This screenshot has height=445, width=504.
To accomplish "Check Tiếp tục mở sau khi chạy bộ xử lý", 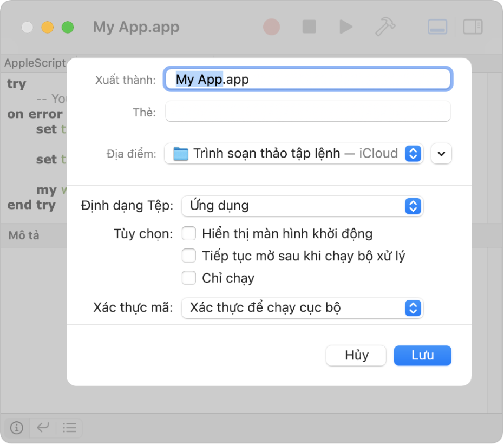I will 189,256.
